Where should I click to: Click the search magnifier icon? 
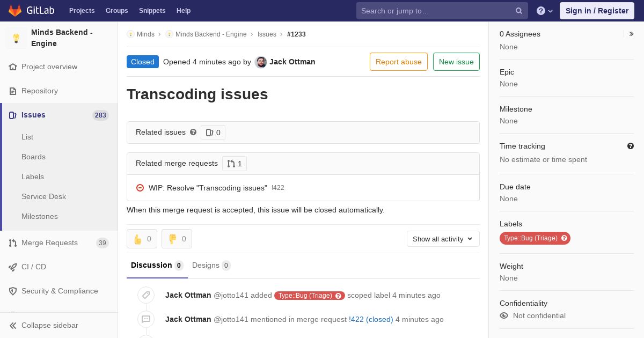(519, 11)
